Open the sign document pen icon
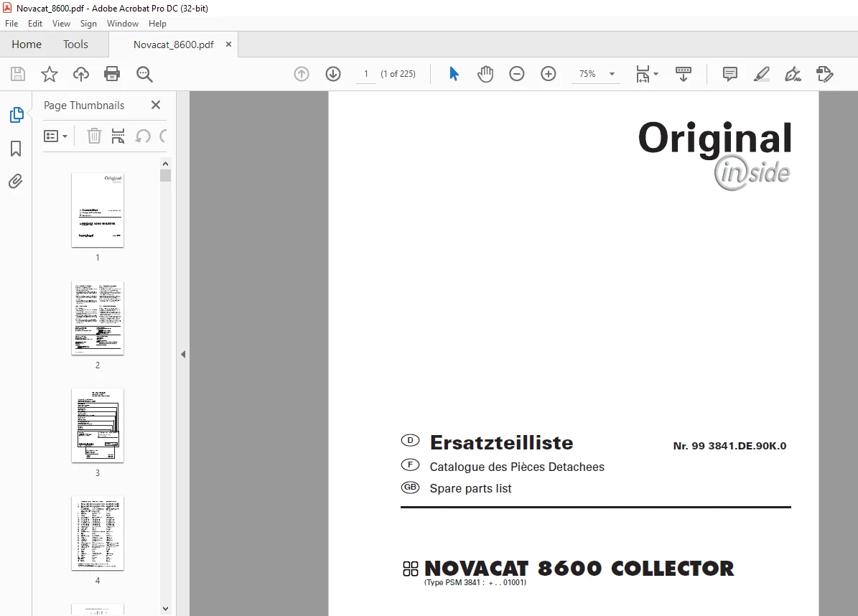Viewport: 858px width, 616px height. tap(793, 74)
